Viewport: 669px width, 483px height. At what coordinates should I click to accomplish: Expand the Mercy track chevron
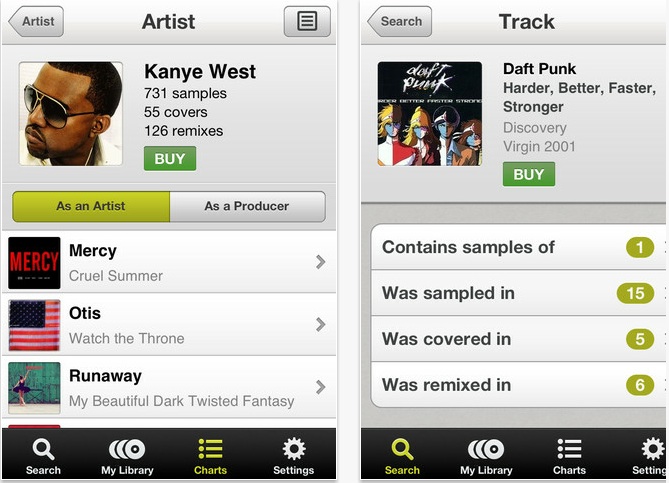coord(320,262)
